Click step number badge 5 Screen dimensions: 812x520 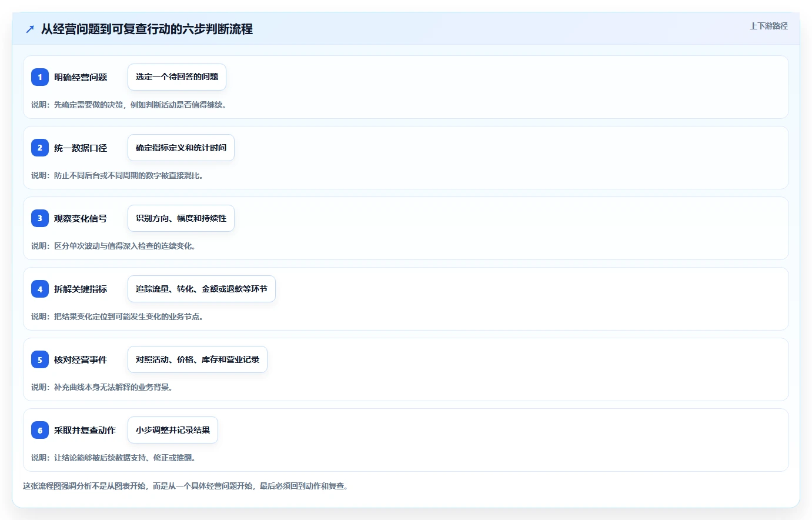pyautogui.click(x=40, y=359)
